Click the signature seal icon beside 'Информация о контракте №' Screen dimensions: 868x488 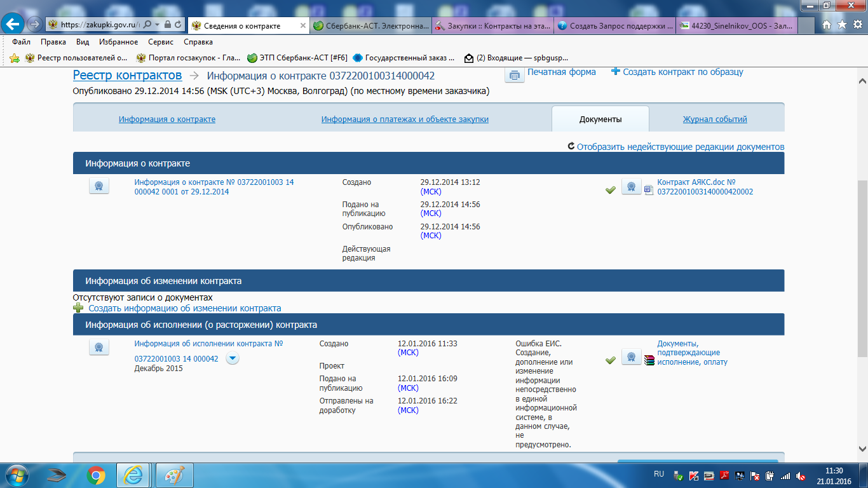coord(98,186)
